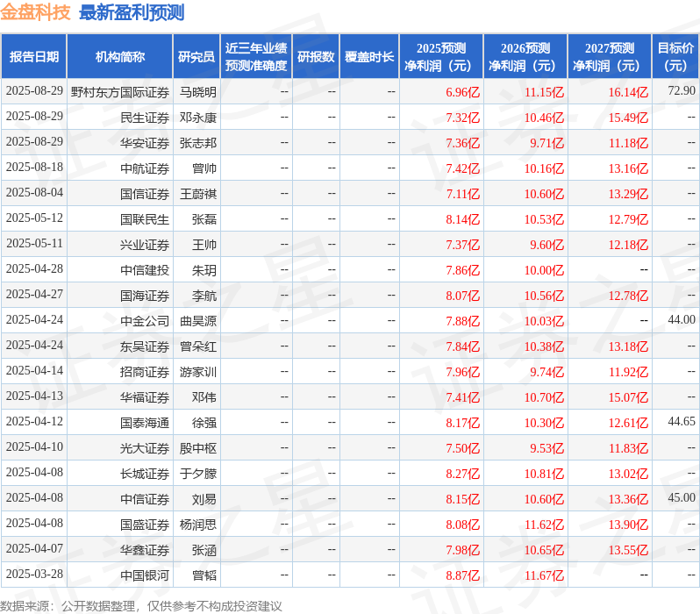Screen dimensions: 700x614
Task: Click the 15.07亿 forecast value
Action: 629,398
